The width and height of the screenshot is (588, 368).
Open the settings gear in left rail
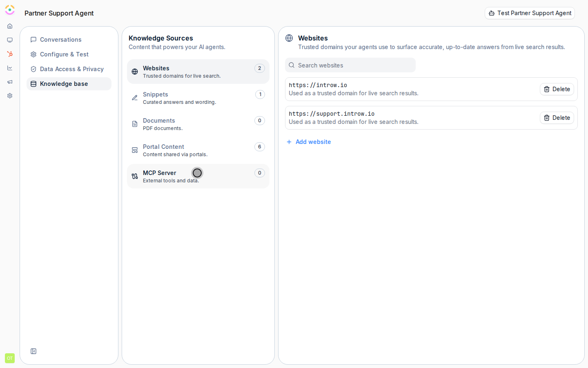10,96
